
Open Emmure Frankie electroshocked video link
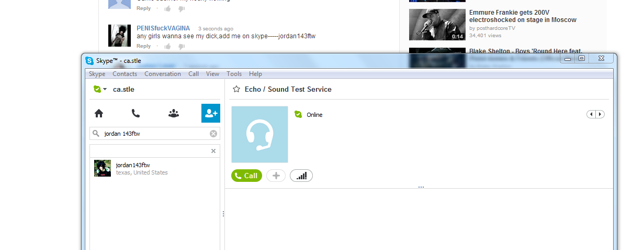(x=523, y=16)
